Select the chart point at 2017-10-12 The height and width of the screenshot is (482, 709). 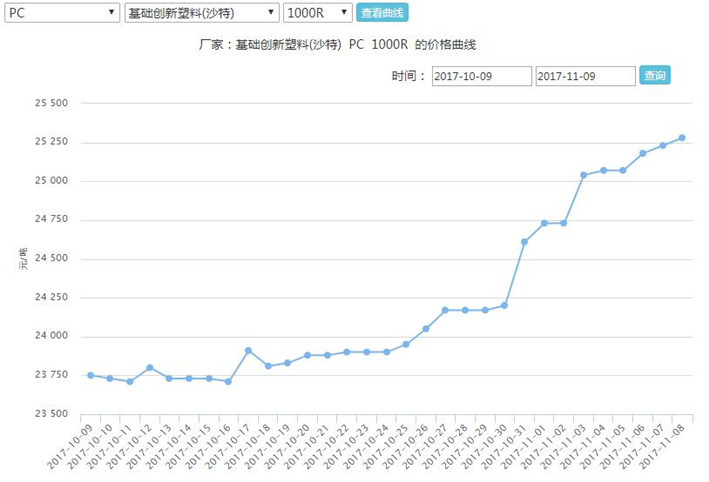[x=150, y=367]
